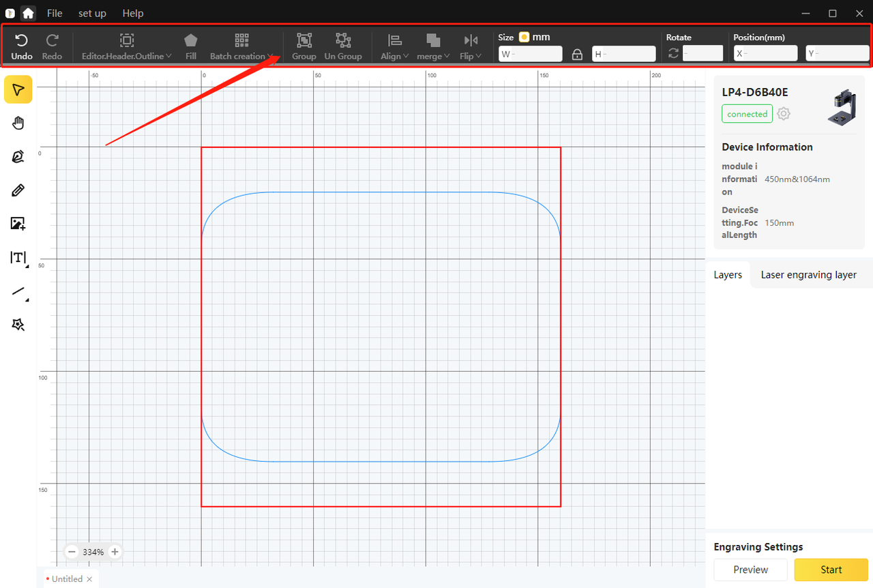Click the connected status badge
Image resolution: width=873 pixels, height=588 pixels.
(747, 114)
